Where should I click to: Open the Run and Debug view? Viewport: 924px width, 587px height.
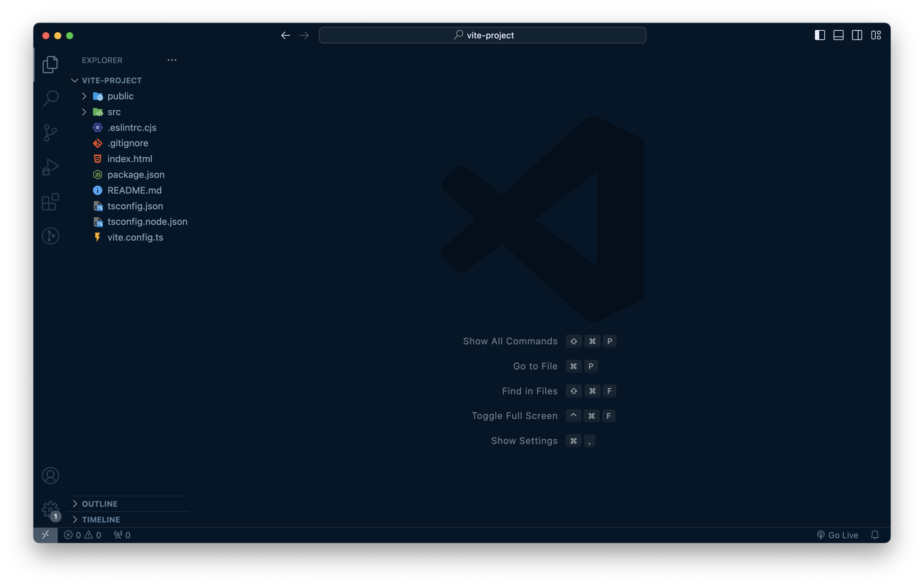point(50,167)
